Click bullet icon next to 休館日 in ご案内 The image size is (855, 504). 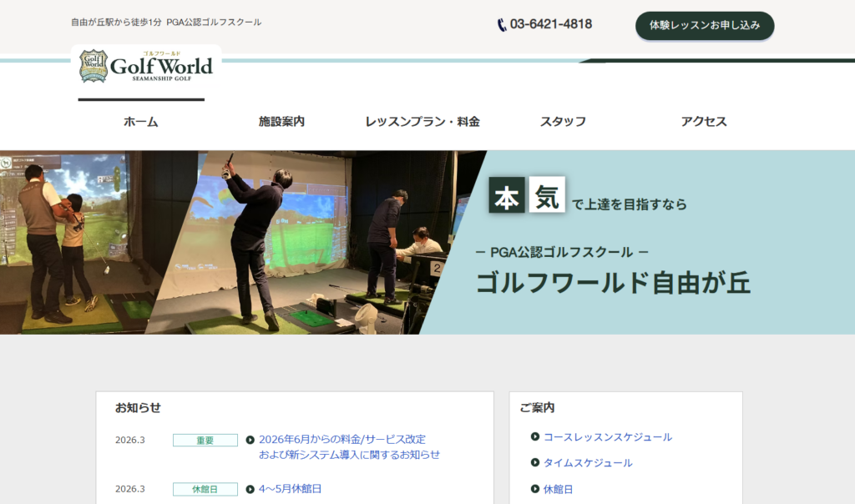tap(535, 489)
